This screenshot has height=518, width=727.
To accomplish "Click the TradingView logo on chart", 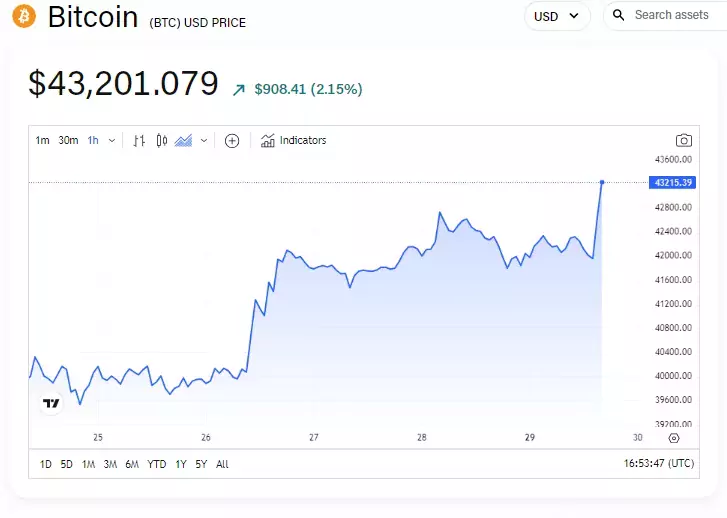I will click(51, 403).
